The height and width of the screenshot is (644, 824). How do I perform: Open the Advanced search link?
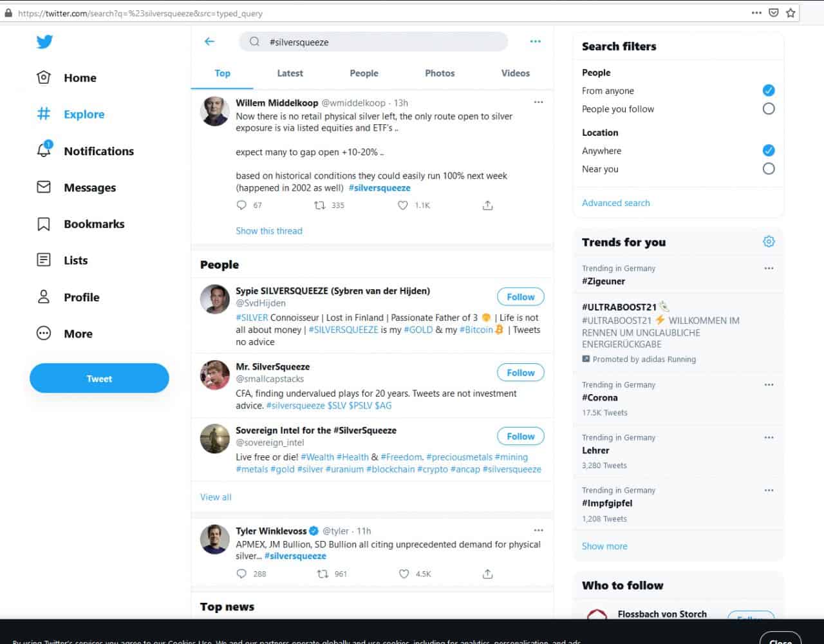coord(615,203)
